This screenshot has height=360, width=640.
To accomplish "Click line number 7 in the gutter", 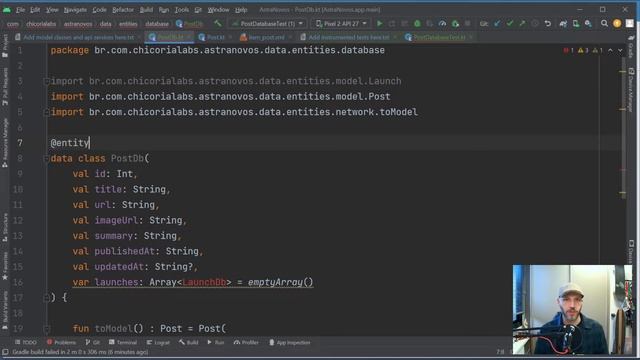I will pos(20,143).
